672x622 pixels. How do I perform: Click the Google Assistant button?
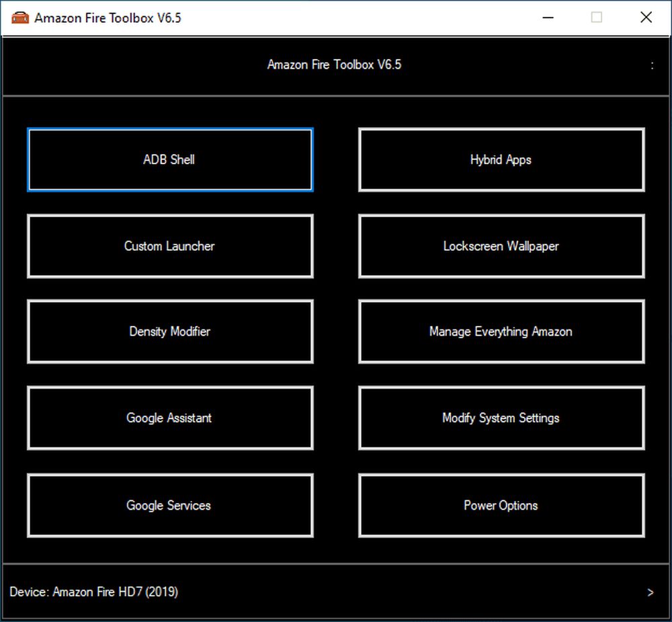[170, 418]
